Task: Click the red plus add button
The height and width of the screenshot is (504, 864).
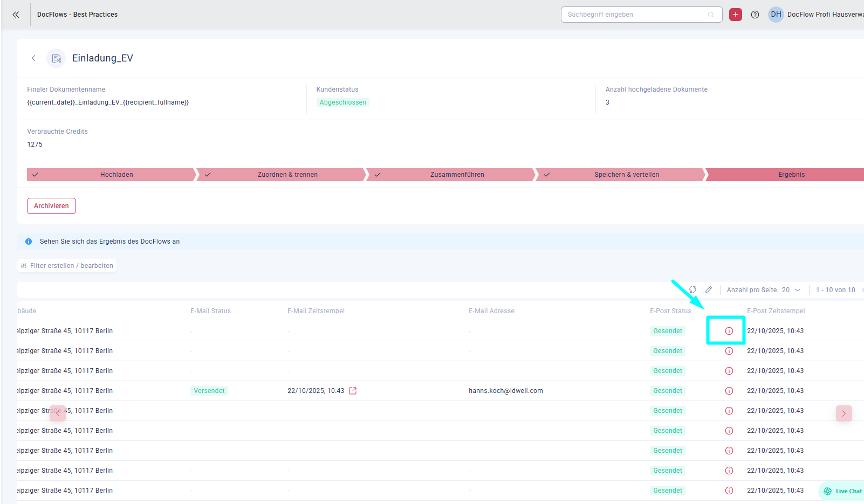Action: 735,15
